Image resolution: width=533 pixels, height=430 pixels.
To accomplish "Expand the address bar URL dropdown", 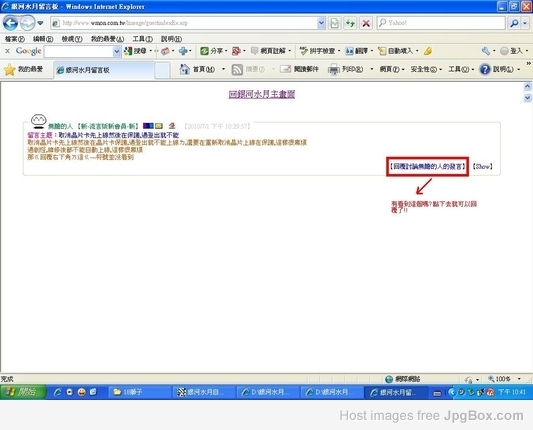I will [321, 23].
